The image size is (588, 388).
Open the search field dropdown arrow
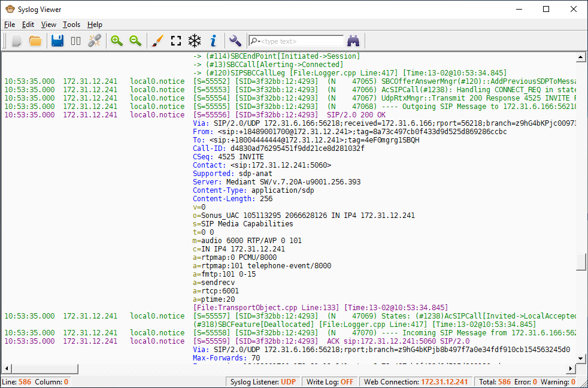pos(258,41)
